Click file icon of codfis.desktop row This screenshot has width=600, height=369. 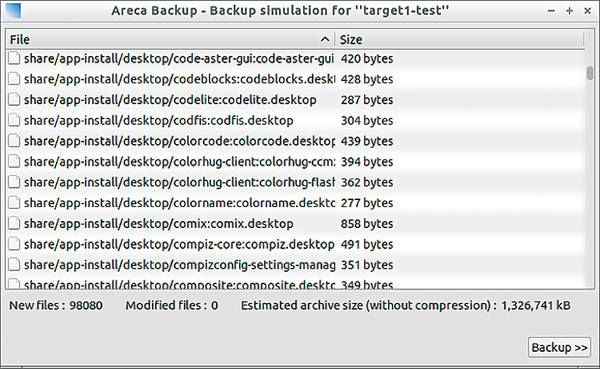[14, 121]
